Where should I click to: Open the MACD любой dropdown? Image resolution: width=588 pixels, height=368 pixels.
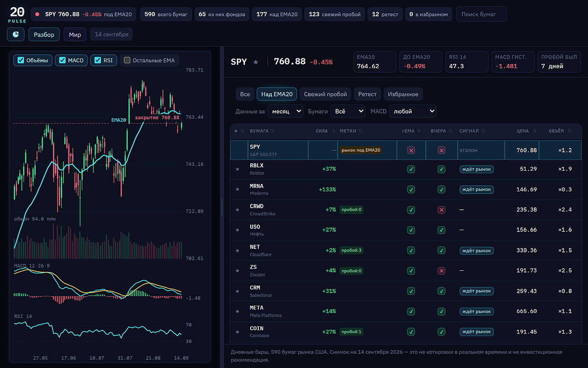413,111
